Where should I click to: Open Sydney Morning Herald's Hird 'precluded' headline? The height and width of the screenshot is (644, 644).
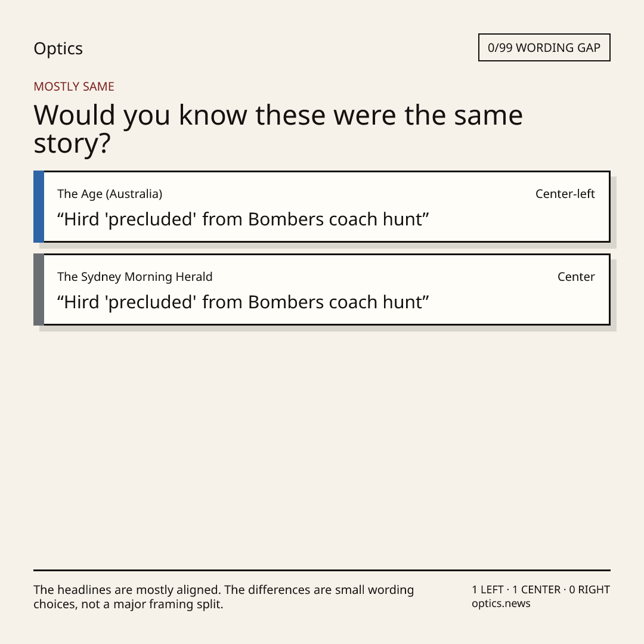(x=243, y=302)
